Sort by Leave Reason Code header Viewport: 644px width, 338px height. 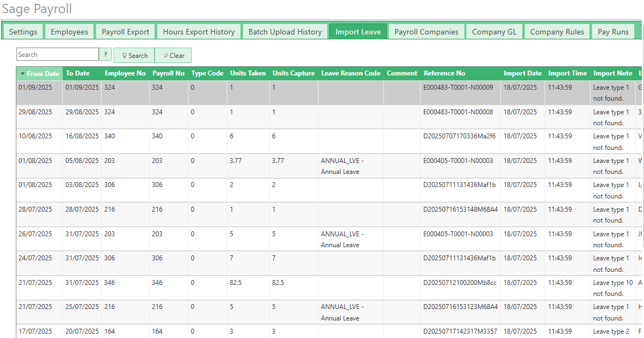(351, 73)
